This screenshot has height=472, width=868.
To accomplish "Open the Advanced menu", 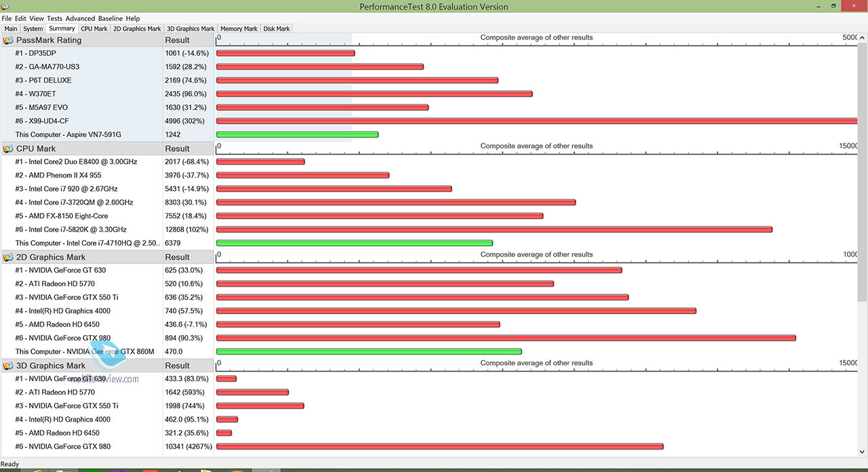I will point(80,18).
